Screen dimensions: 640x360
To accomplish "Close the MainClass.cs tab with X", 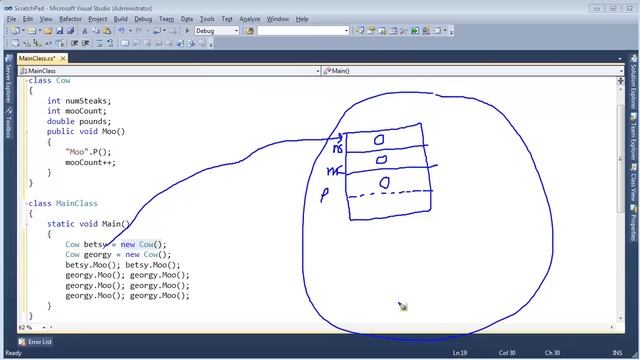I will tap(63, 59).
